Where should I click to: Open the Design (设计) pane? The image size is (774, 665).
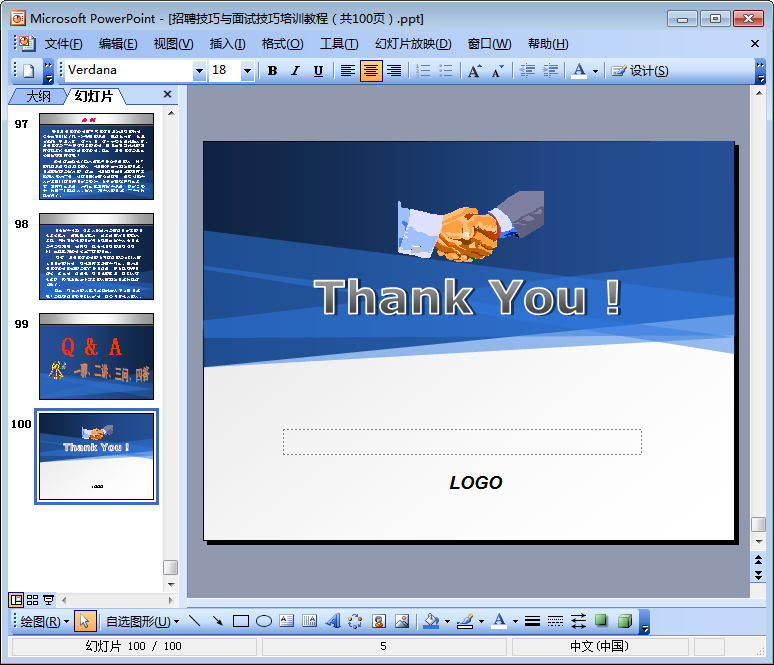tap(640, 71)
